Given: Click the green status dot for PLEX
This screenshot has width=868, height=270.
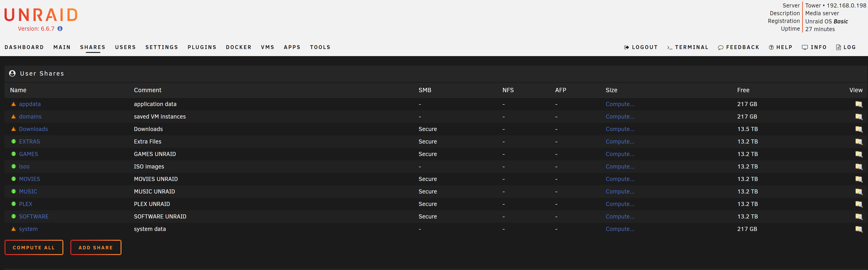Looking at the screenshot, I should (x=13, y=204).
